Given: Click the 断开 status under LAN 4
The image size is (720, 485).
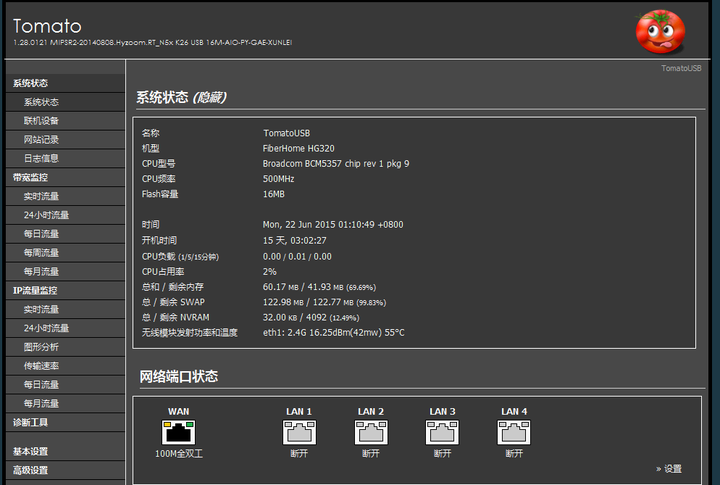Looking at the screenshot, I should coord(514,454).
